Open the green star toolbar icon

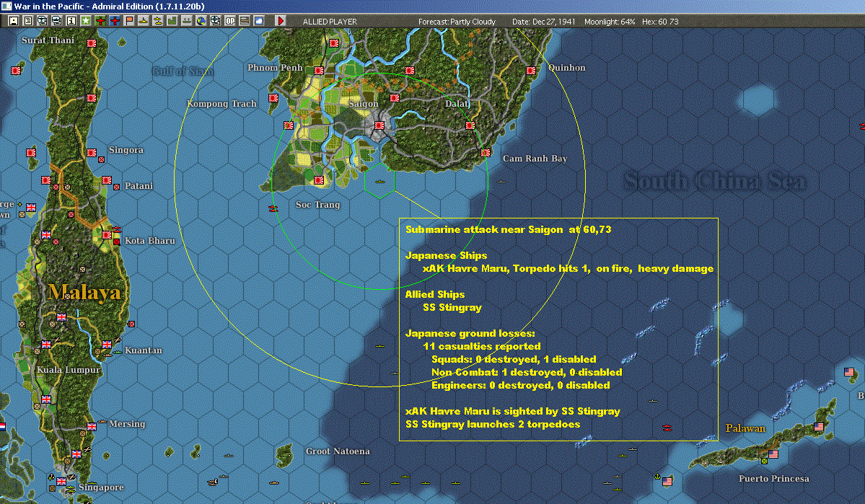[x=86, y=21]
